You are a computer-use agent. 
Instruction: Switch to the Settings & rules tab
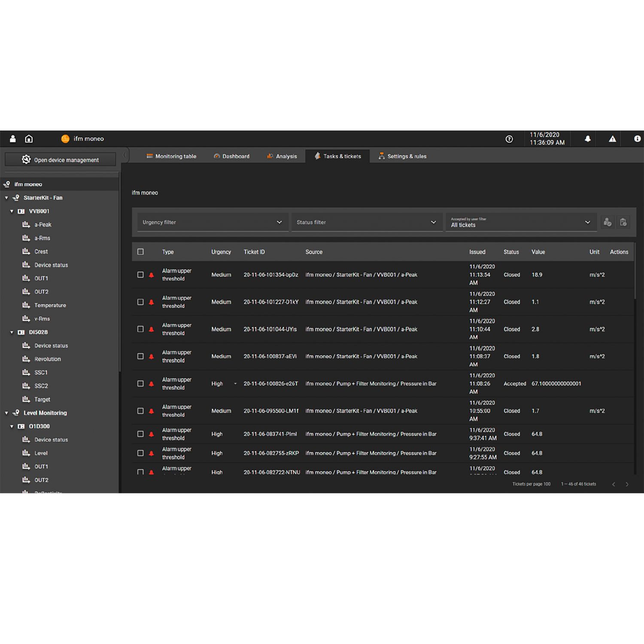coord(402,156)
